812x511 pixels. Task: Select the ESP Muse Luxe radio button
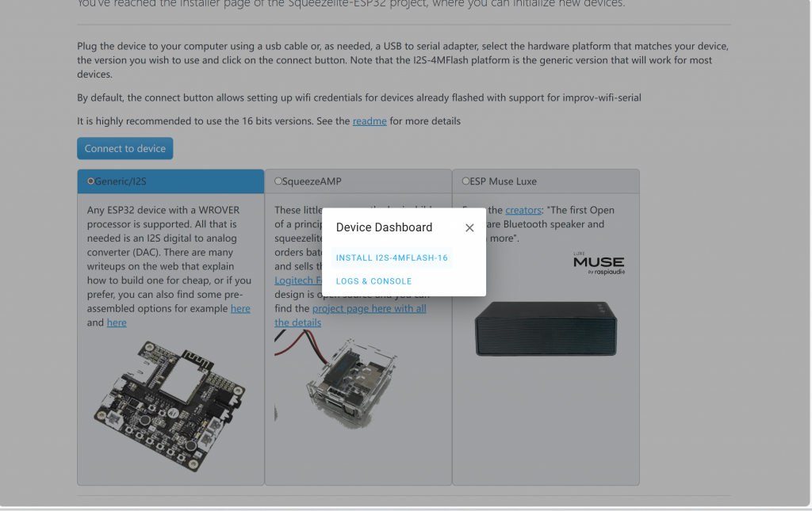(x=465, y=181)
